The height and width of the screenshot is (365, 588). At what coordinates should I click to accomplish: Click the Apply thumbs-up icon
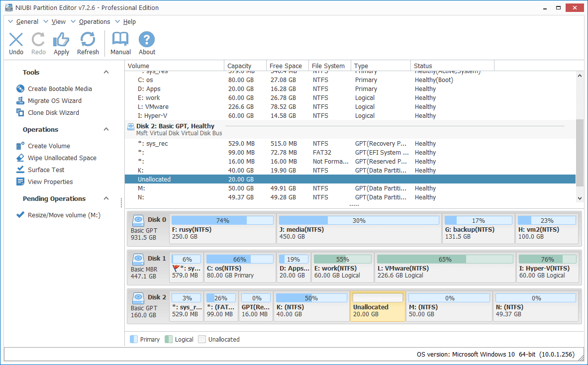click(x=61, y=40)
